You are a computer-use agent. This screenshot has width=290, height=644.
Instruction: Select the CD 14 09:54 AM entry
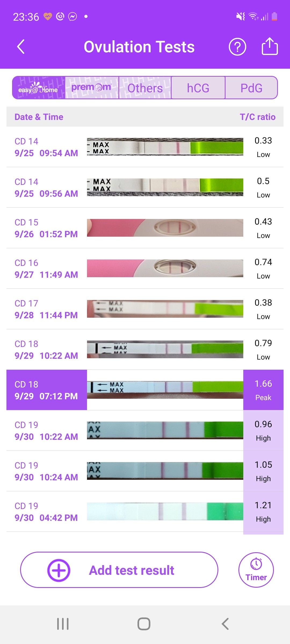(x=46, y=147)
